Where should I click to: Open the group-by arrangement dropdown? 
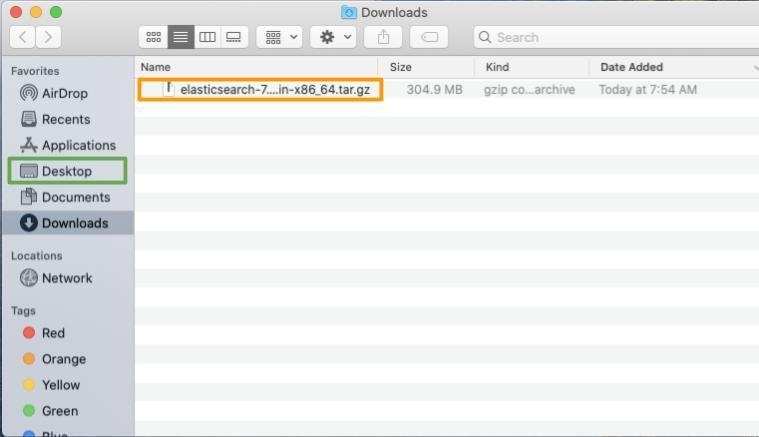(280, 37)
